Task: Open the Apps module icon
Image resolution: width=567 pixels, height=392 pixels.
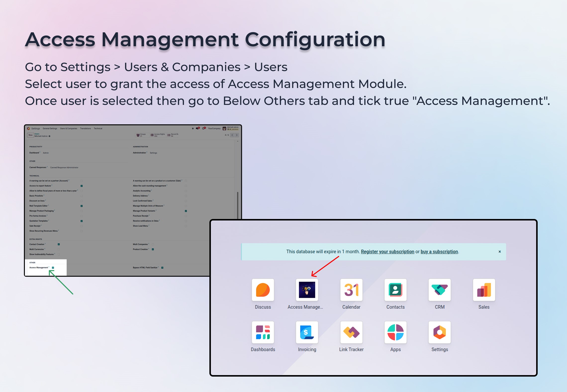Action: [395, 332]
